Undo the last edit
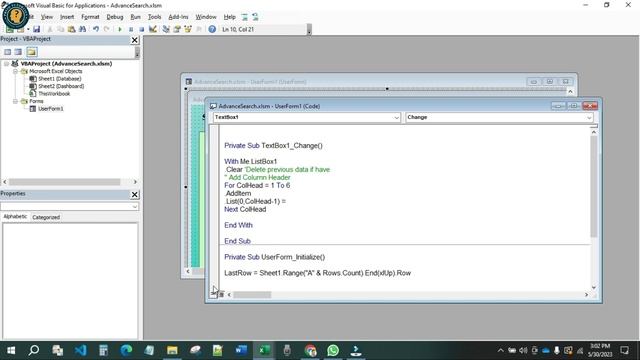 [x=96, y=29]
